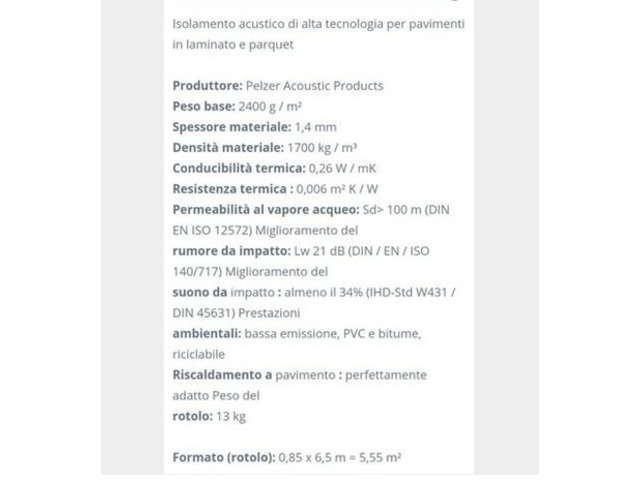The width and height of the screenshot is (640, 480).
Task: Click 'Pelzer Acoustic Products' manufacturer name
Action: tap(315, 86)
